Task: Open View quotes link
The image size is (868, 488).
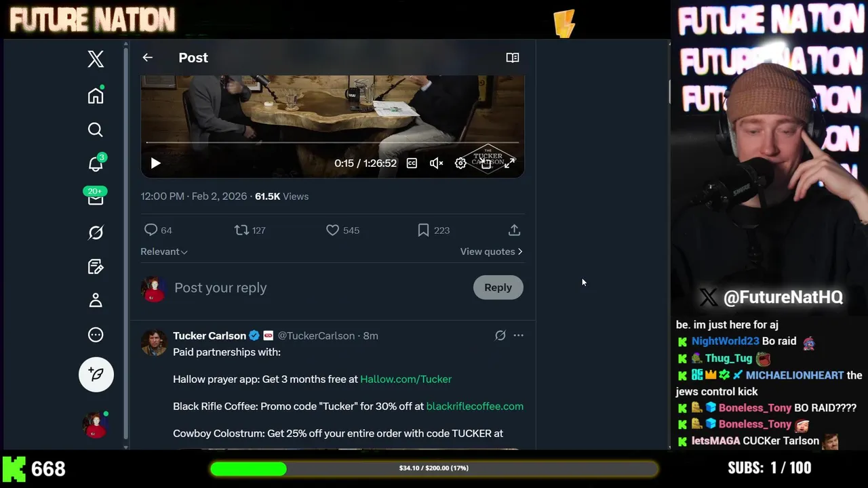Action: (491, 251)
